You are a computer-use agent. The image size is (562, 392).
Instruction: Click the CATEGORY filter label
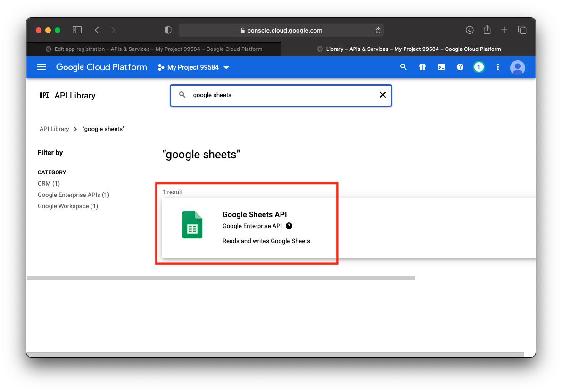pos(52,172)
